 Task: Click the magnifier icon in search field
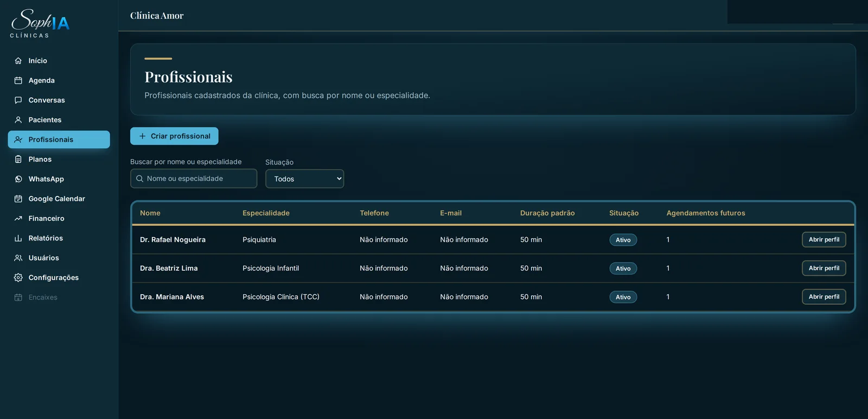click(139, 179)
